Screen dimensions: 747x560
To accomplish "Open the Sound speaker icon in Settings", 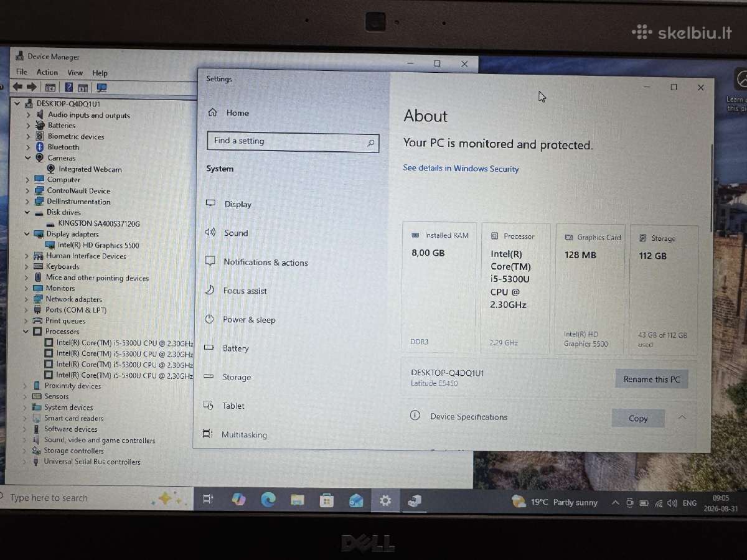I will [x=210, y=232].
